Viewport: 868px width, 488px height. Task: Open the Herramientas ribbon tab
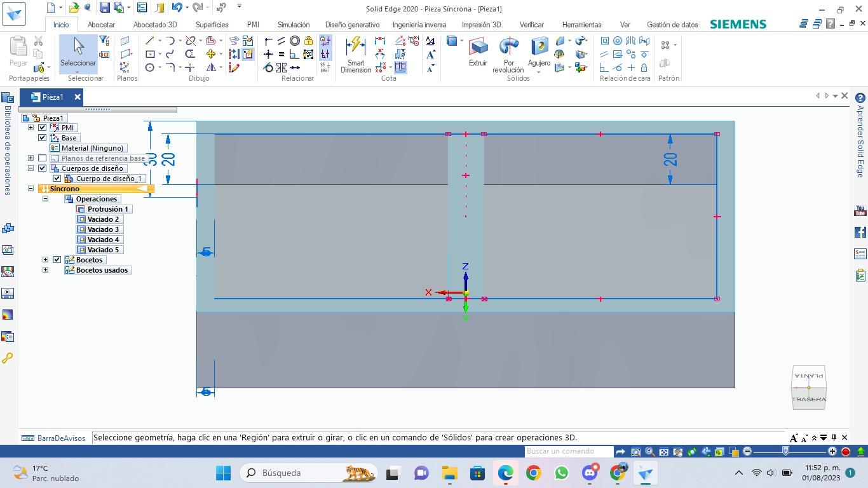581,25
